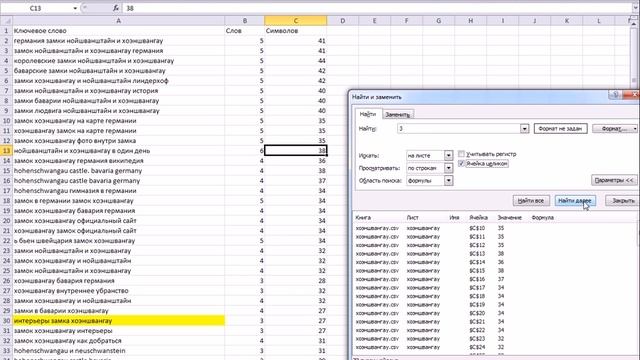Sort results by Лист column header
Viewport: 640px width, 360px height.
[x=412, y=218]
